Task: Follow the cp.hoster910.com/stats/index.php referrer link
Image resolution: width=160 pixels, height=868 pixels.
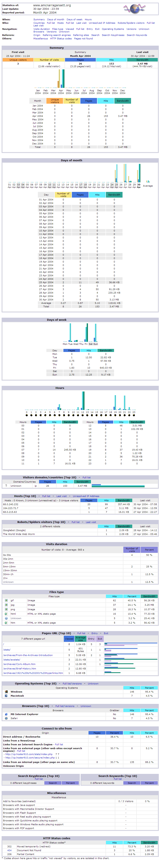Action: pyautogui.click(x=29, y=754)
